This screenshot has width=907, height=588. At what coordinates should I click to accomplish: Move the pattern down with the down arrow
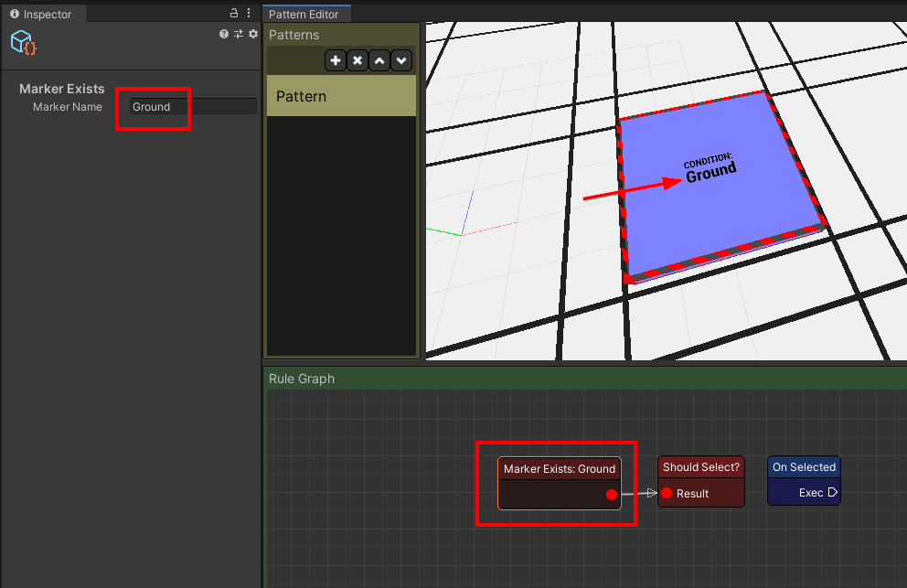[401, 60]
